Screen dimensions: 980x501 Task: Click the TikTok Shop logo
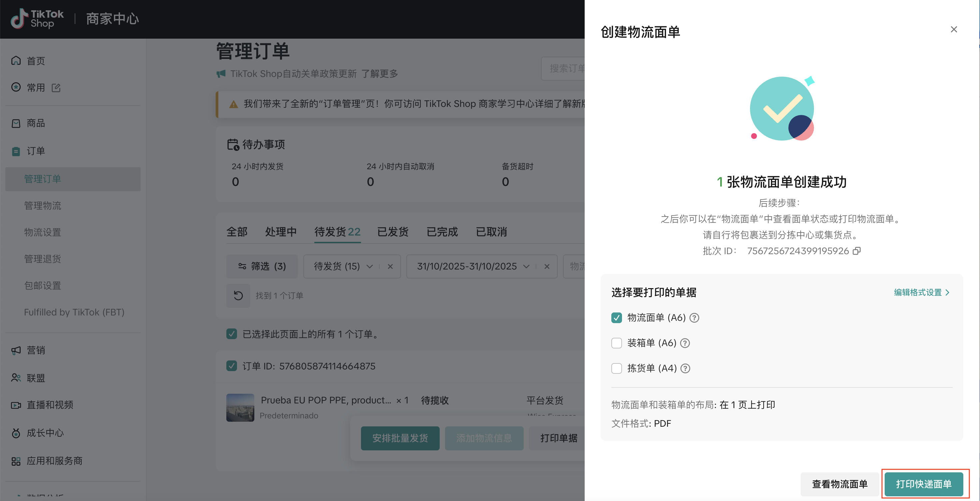37,19
